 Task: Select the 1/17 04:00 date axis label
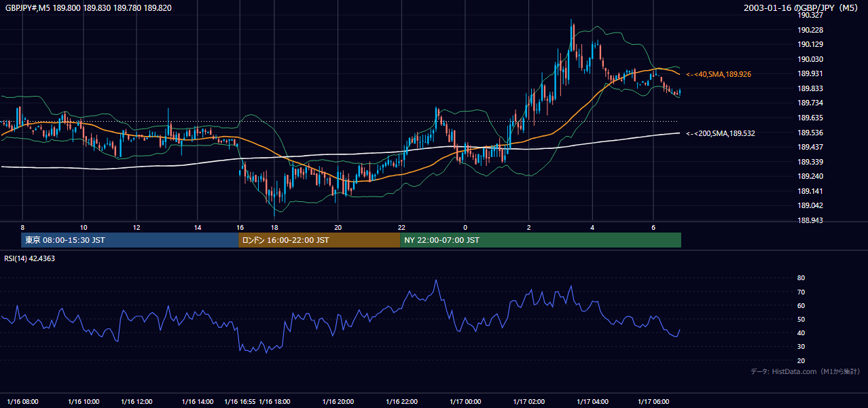[x=592, y=401]
